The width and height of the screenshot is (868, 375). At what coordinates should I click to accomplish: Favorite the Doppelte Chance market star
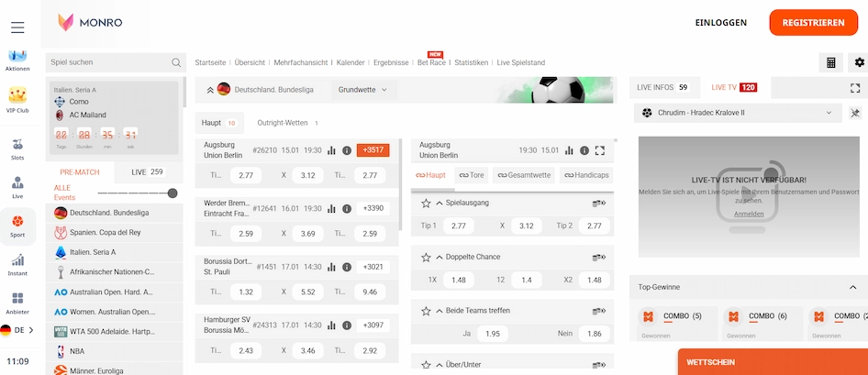point(426,258)
